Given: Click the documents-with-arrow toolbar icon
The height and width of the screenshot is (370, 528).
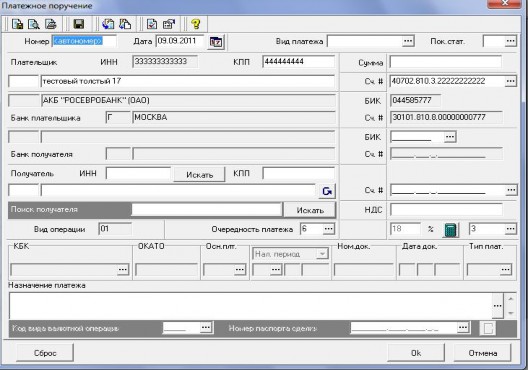Looking at the screenshot, I should tap(125, 24).
